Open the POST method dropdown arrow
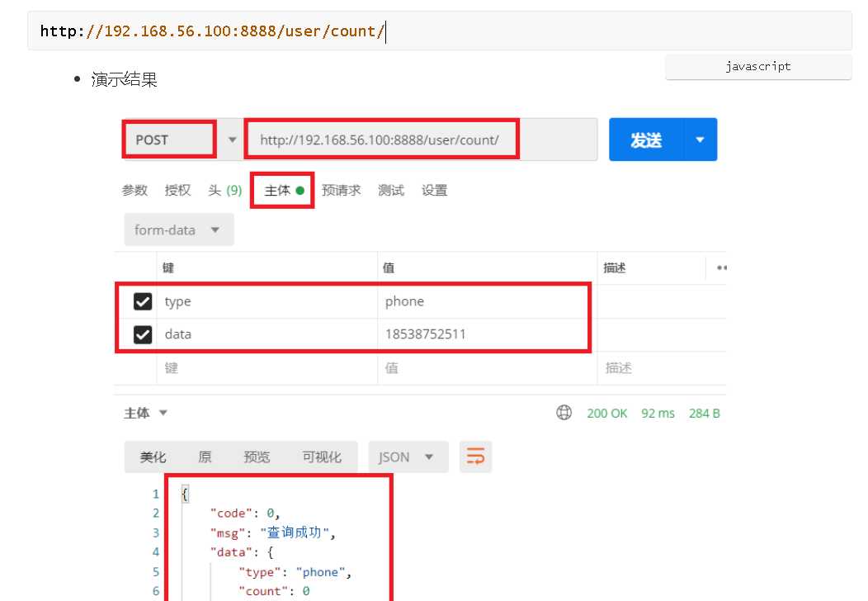The height and width of the screenshot is (601, 868). pos(233,140)
